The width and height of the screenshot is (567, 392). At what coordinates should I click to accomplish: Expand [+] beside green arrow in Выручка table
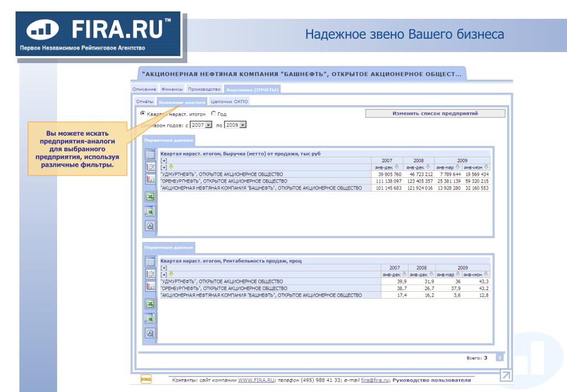point(164,167)
